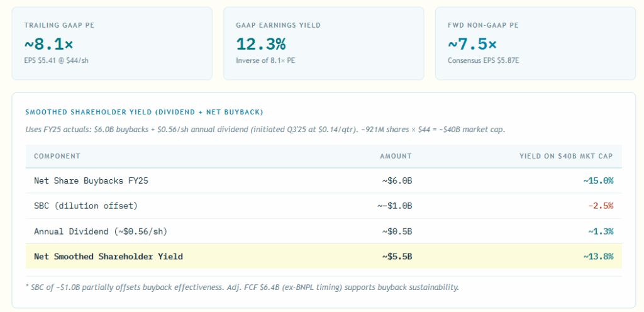This screenshot has width=644, height=312.
Task: Click the ~7.5× forward PE value
Action: (x=472, y=44)
